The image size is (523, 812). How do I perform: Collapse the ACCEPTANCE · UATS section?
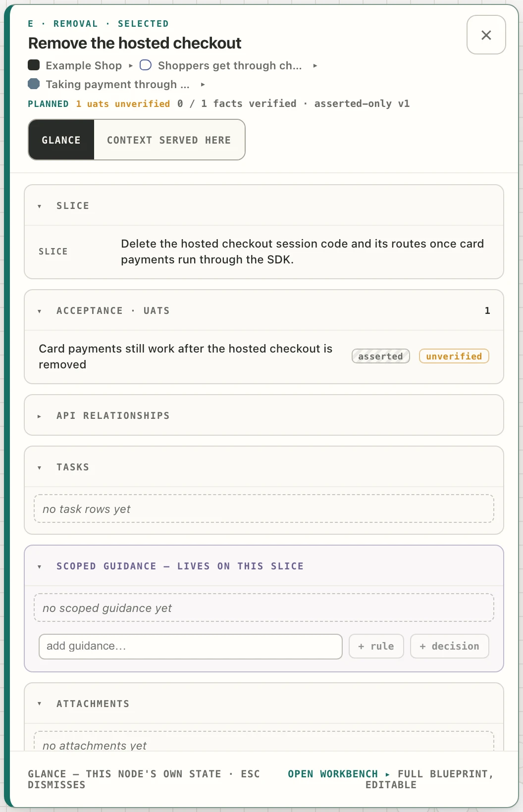click(x=264, y=310)
